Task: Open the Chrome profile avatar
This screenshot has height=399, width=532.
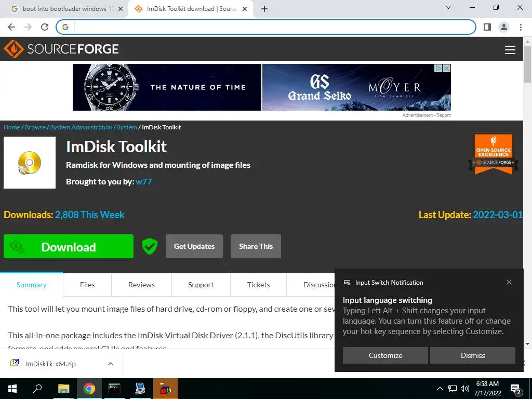Action: point(504,27)
